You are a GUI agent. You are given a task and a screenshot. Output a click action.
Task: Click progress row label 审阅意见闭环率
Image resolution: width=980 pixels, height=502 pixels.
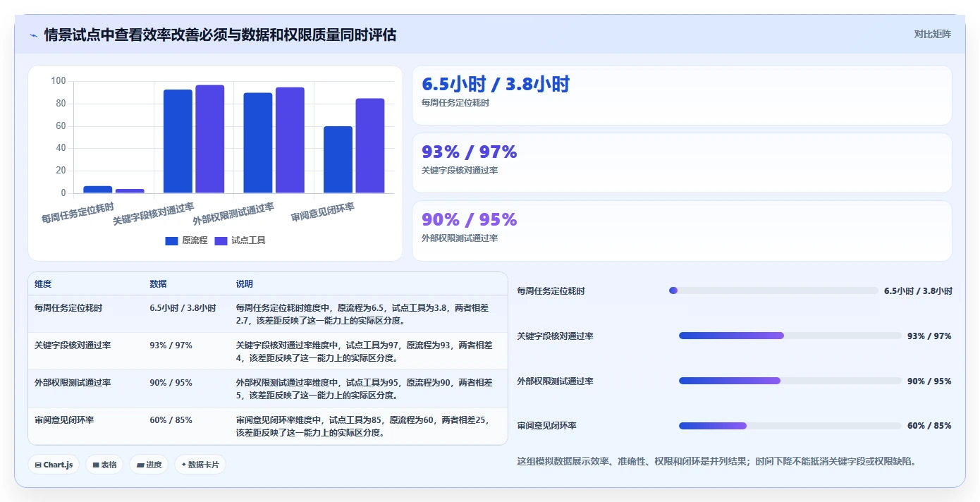point(547,426)
